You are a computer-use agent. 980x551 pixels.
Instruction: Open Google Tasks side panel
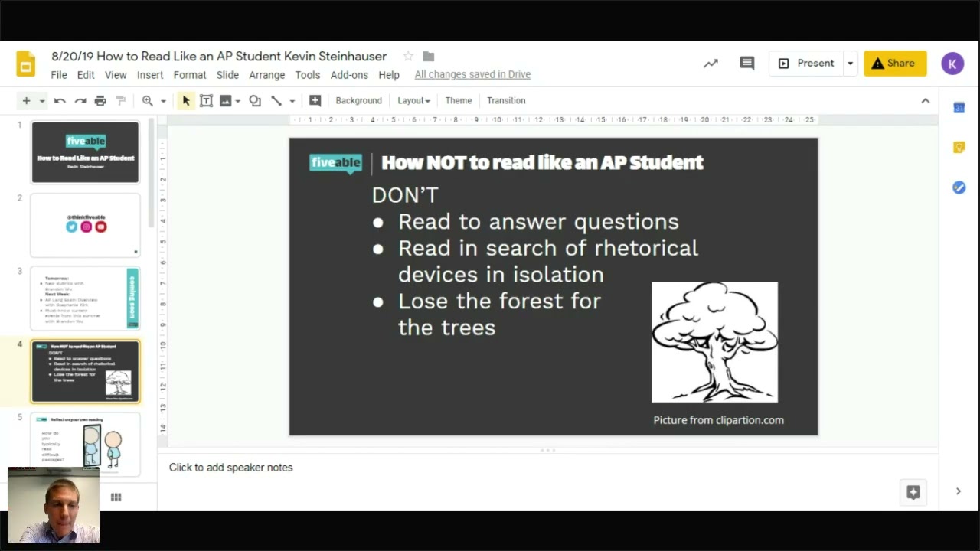coord(959,187)
